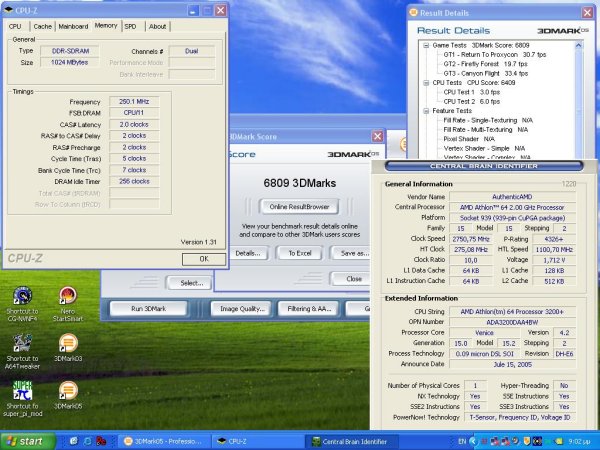
Task: Click the OPN Number ADA3200DAA4BW value
Action: click(x=512, y=322)
